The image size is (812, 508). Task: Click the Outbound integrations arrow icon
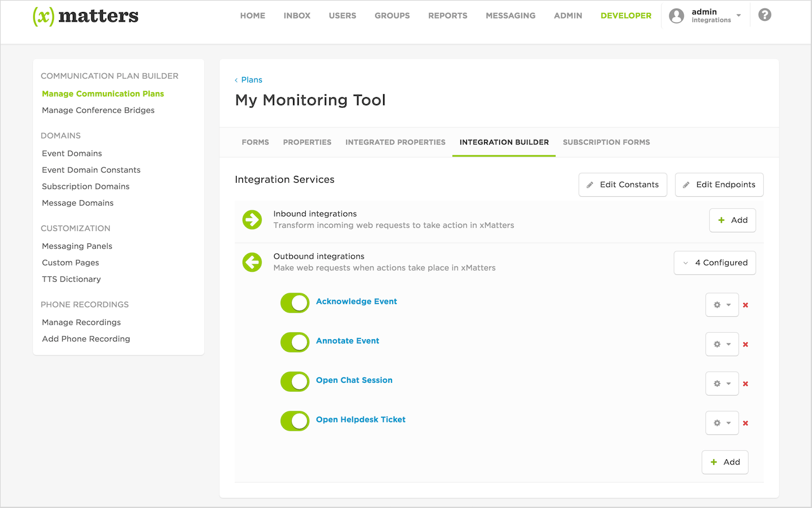[252, 262]
